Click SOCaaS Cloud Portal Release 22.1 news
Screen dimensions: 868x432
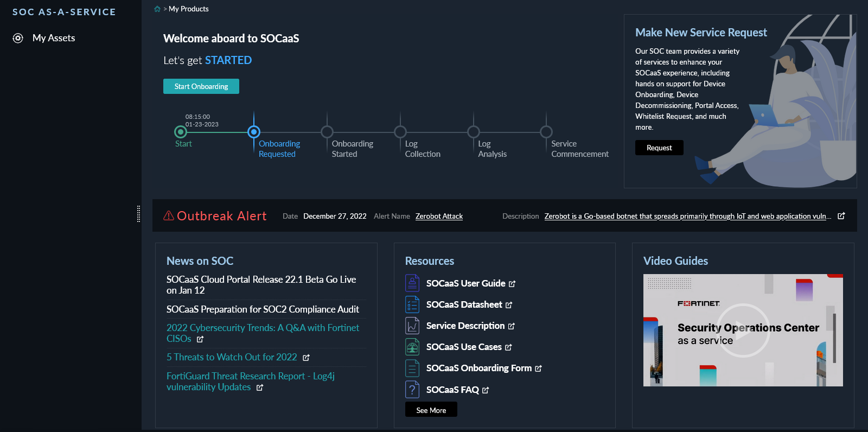(261, 285)
